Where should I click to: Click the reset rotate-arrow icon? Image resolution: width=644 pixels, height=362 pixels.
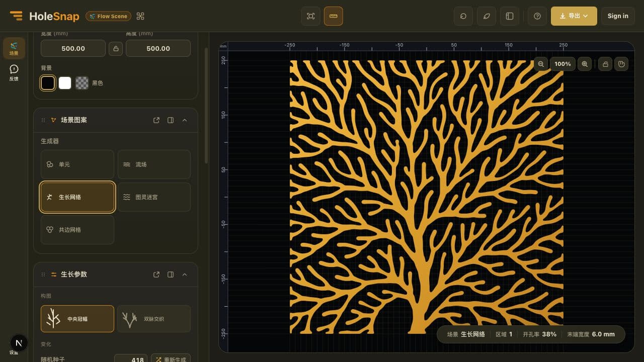(x=463, y=16)
